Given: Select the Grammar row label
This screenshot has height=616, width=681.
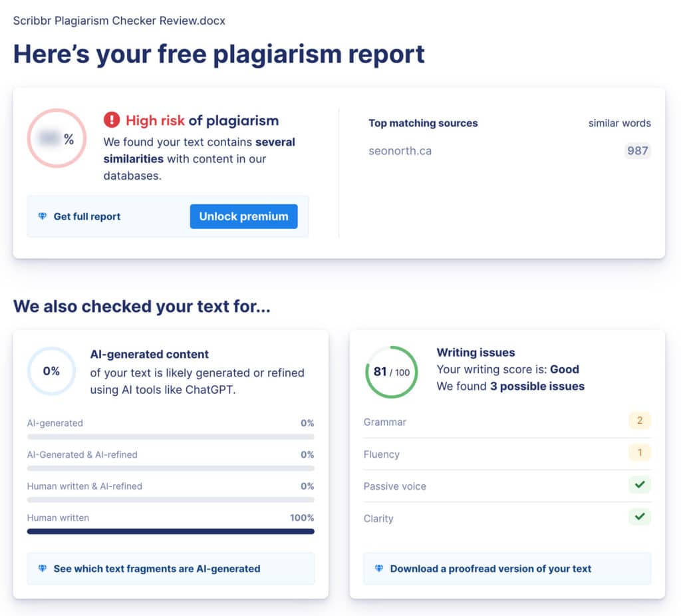Looking at the screenshot, I should pyautogui.click(x=385, y=422).
